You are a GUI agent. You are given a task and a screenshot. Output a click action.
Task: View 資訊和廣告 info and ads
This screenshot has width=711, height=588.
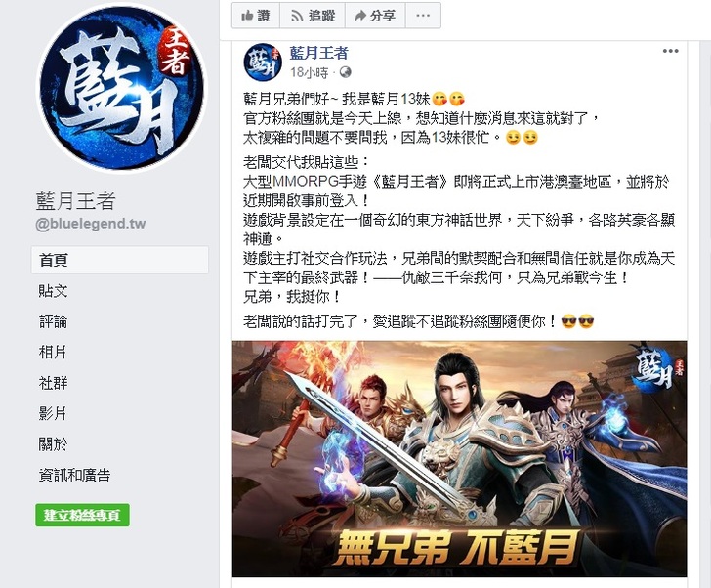[x=74, y=475]
